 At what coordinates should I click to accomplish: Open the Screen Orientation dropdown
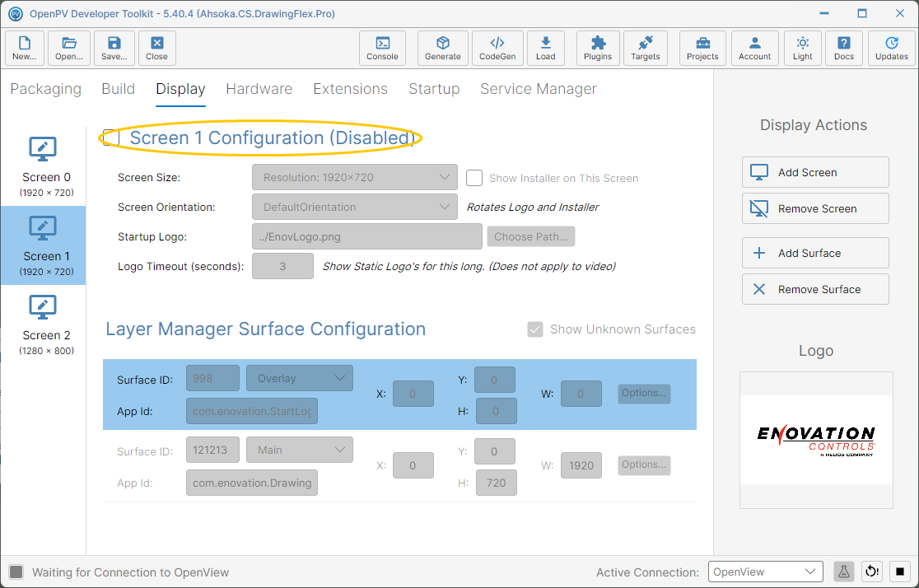click(355, 207)
